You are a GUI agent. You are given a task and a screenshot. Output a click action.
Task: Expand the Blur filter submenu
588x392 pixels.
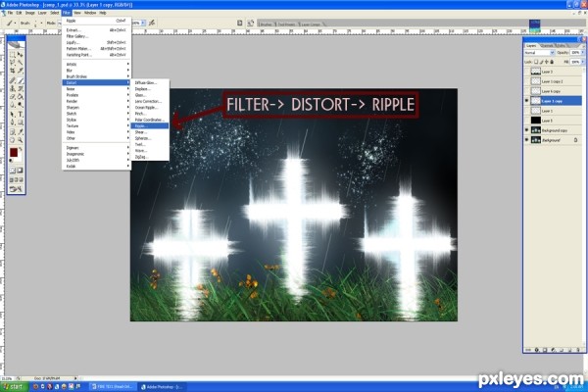click(x=96, y=71)
